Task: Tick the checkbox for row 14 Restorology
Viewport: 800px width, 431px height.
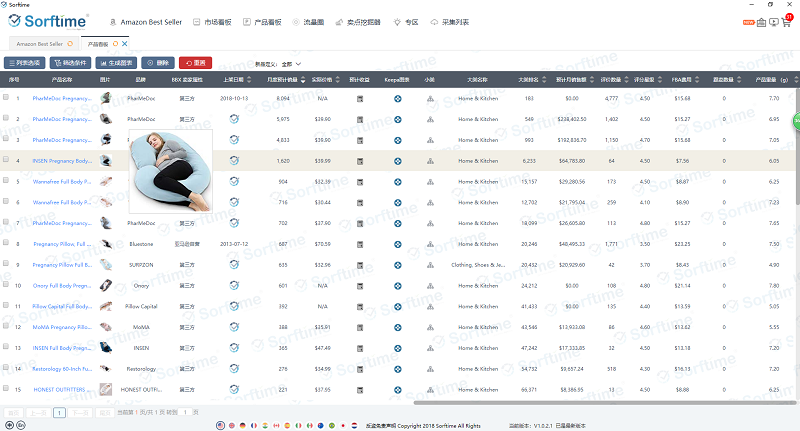Action: coord(6,367)
